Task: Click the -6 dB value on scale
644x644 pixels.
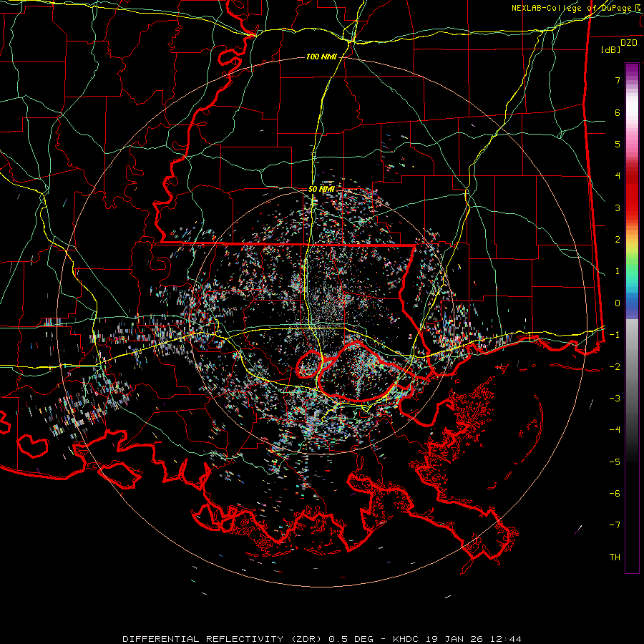Action: tap(615, 494)
